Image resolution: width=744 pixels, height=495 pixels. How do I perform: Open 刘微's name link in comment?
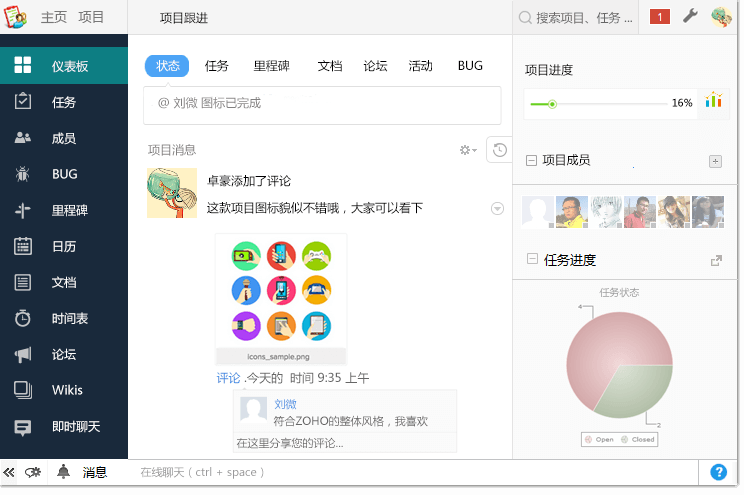pos(285,404)
